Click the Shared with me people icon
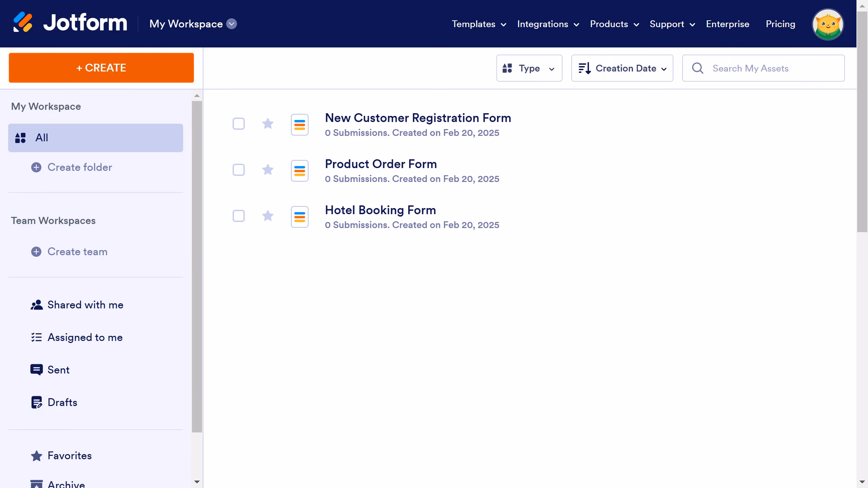The image size is (868, 488). pyautogui.click(x=37, y=305)
